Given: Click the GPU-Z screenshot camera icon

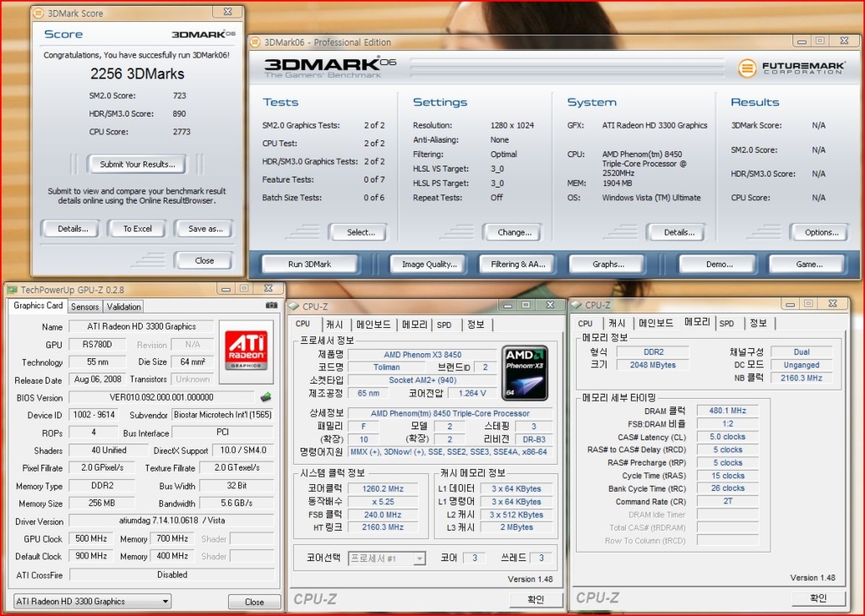Looking at the screenshot, I should [271, 305].
